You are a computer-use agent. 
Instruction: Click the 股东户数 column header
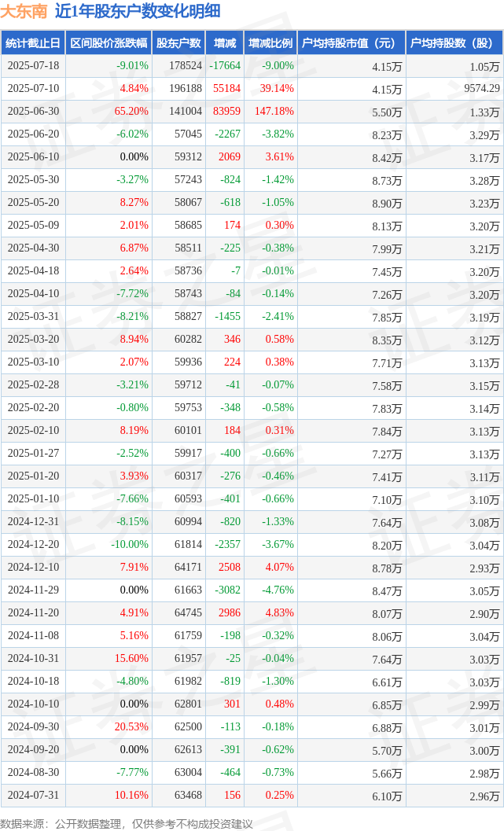click(x=178, y=43)
